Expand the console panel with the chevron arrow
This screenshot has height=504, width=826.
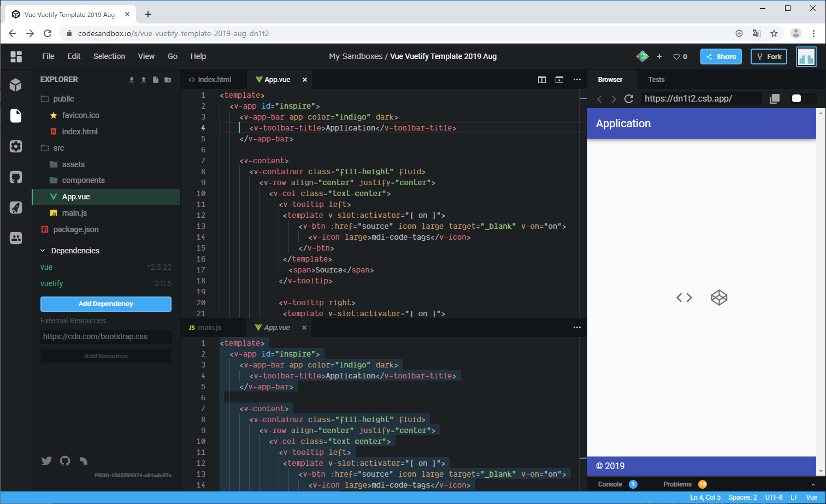click(x=813, y=484)
